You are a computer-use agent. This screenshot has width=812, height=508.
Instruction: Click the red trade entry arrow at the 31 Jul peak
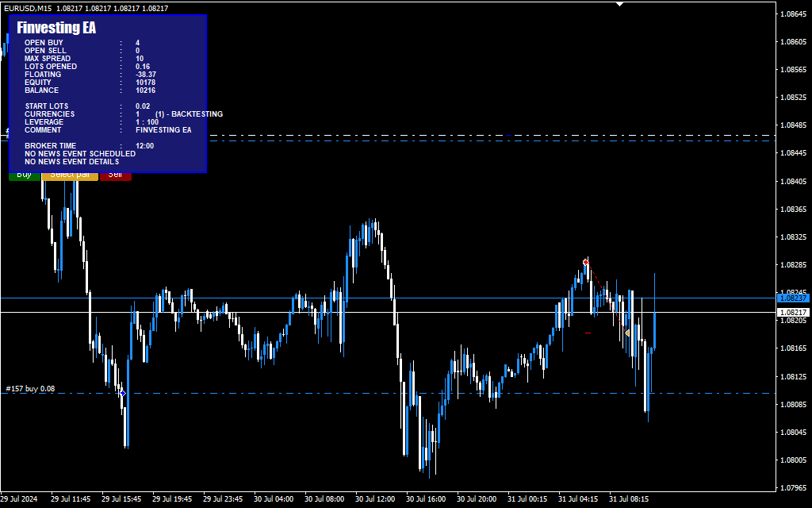click(586, 261)
